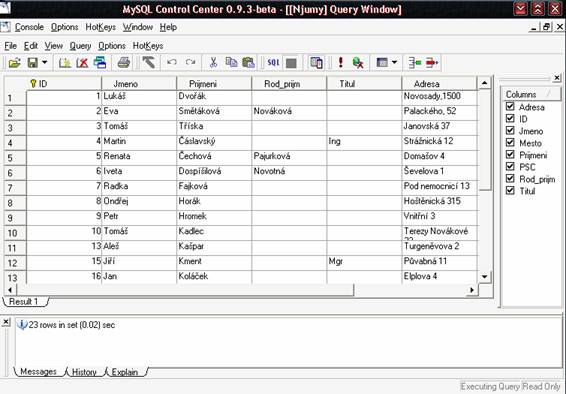
Task: Select row header number 4
Action: pyautogui.click(x=15, y=143)
